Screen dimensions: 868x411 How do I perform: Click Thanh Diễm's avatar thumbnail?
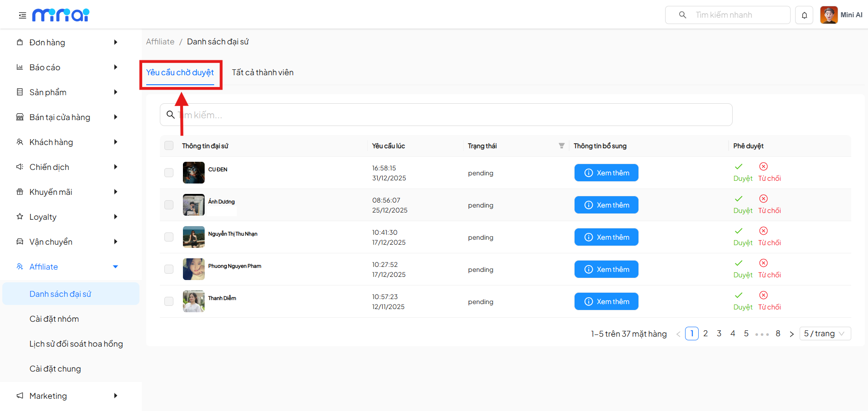(194, 301)
